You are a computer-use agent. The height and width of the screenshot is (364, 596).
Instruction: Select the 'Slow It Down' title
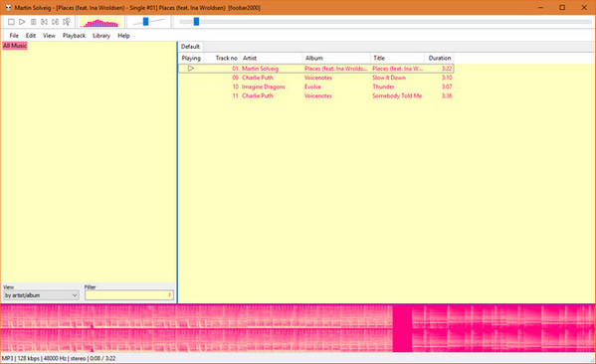pyautogui.click(x=389, y=78)
